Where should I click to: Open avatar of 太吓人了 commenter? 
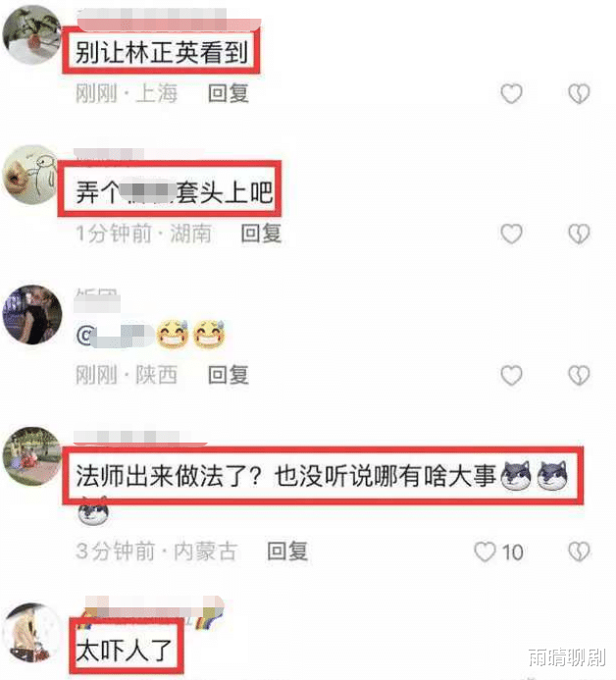pos(31,633)
